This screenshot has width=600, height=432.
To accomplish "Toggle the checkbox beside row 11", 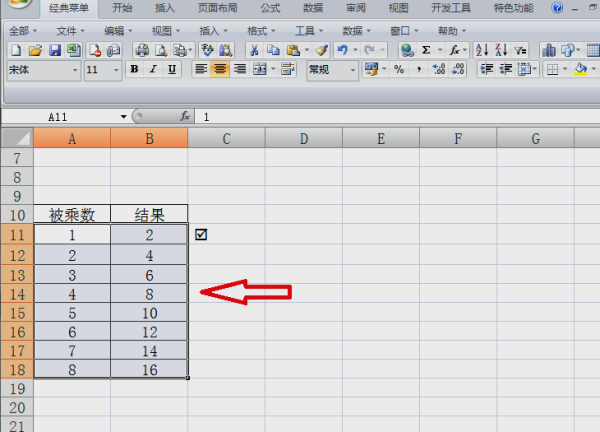I will (x=201, y=235).
